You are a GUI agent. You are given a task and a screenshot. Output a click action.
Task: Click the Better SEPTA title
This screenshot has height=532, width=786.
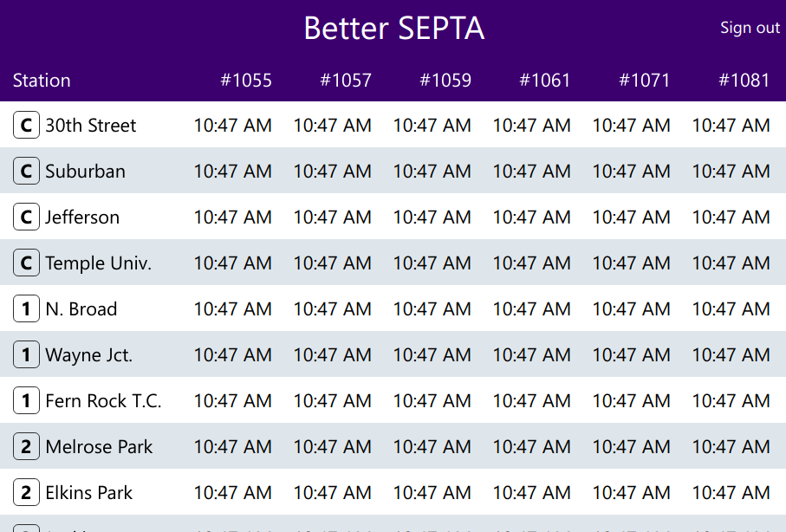click(393, 29)
